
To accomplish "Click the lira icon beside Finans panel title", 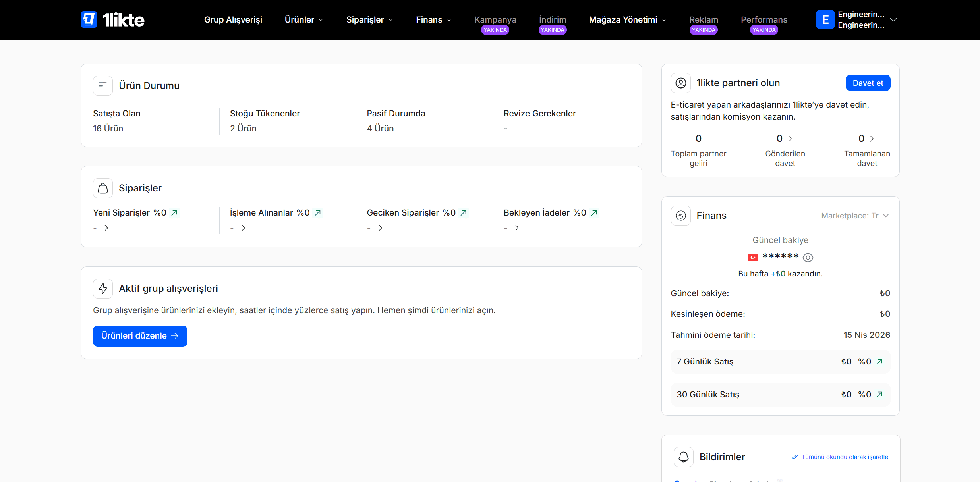I will click(680, 215).
